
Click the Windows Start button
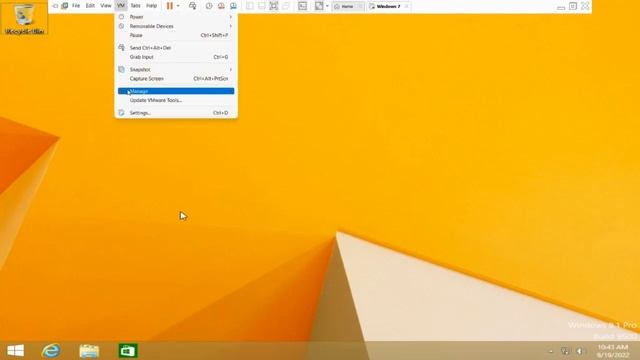[x=16, y=350]
